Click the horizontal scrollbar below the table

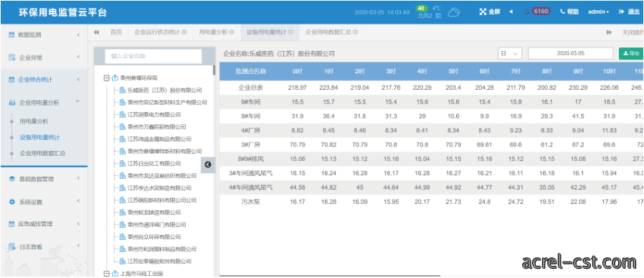[330, 276]
